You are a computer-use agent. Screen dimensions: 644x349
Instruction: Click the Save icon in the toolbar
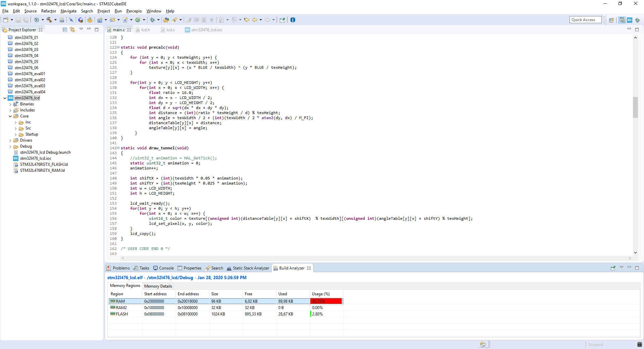point(18,20)
